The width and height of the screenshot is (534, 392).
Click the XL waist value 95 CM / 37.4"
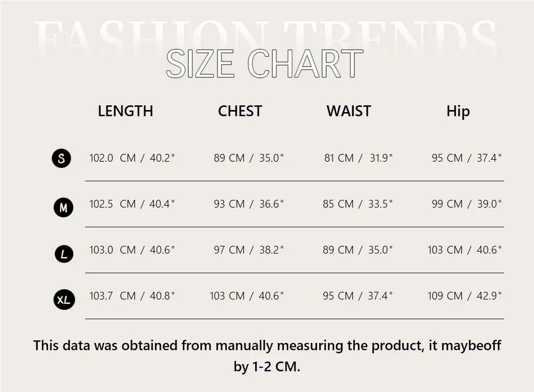pyautogui.click(x=358, y=296)
